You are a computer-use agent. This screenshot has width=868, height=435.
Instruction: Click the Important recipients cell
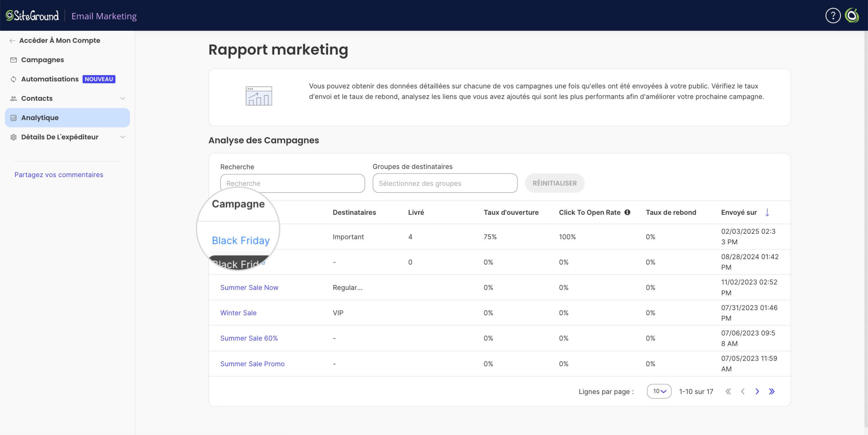click(x=348, y=237)
